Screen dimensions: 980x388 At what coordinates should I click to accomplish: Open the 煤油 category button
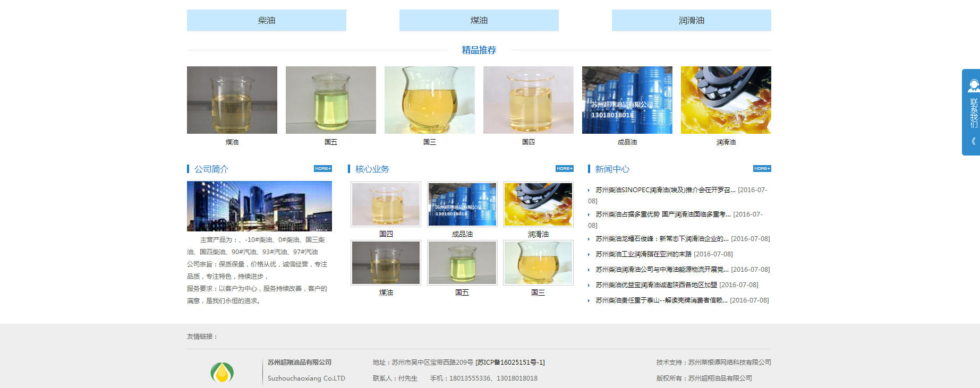[x=479, y=20]
